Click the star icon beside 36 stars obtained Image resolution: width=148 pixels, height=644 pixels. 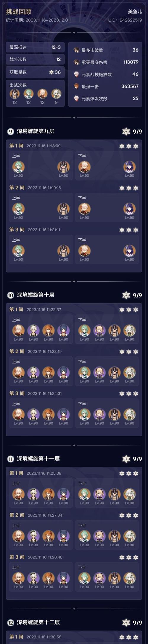pos(51,72)
